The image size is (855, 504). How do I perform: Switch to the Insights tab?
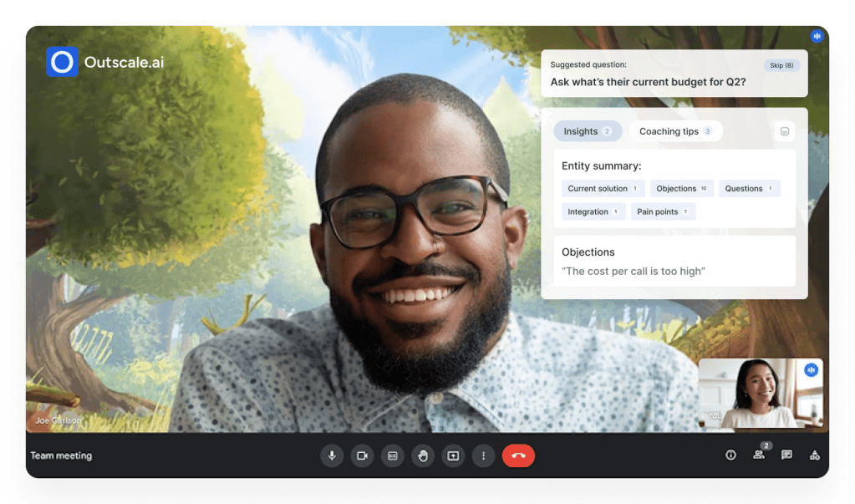[x=587, y=131]
